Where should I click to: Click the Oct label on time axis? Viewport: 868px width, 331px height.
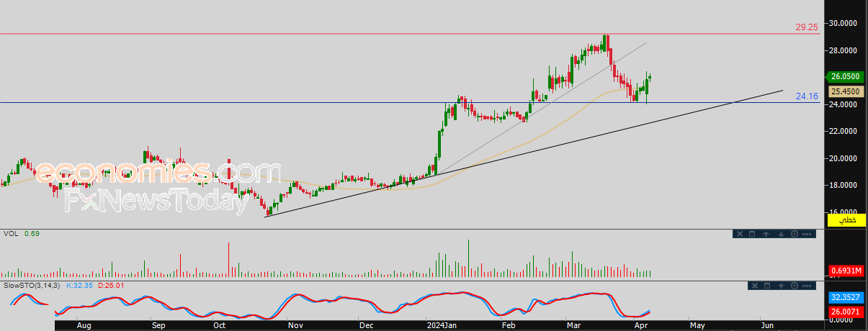(221, 326)
